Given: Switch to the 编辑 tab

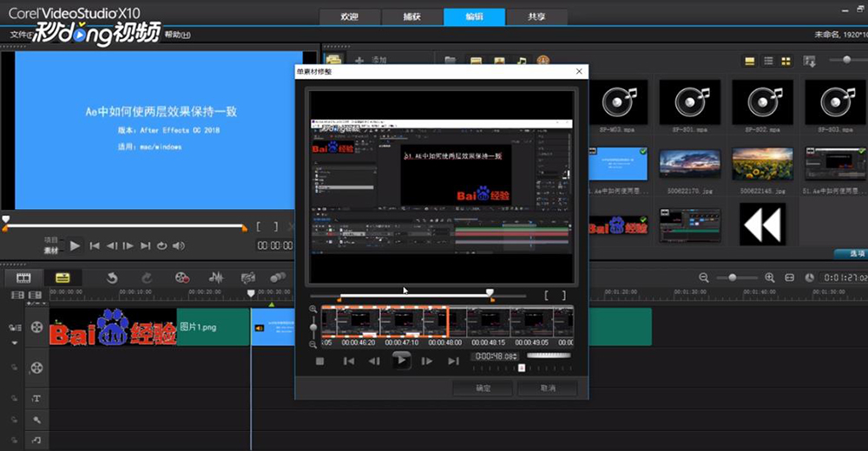Looking at the screenshot, I should pos(475,16).
